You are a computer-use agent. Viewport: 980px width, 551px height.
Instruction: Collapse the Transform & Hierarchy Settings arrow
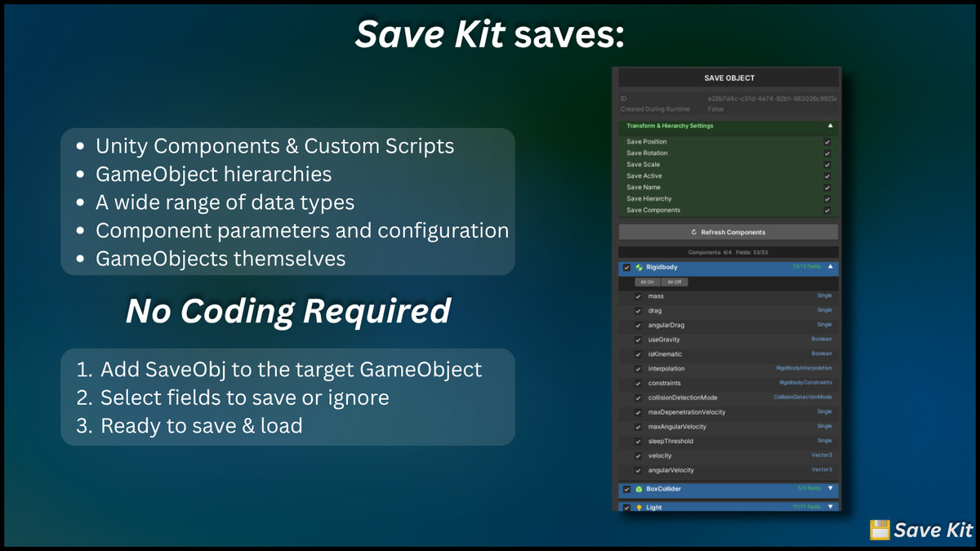click(830, 126)
